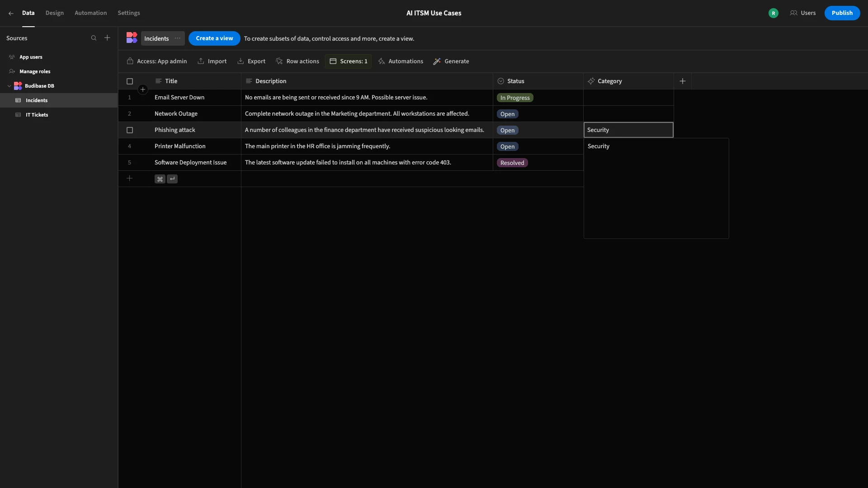
Task: Click the Budibase logo icon next to Incidents
Action: [132, 38]
